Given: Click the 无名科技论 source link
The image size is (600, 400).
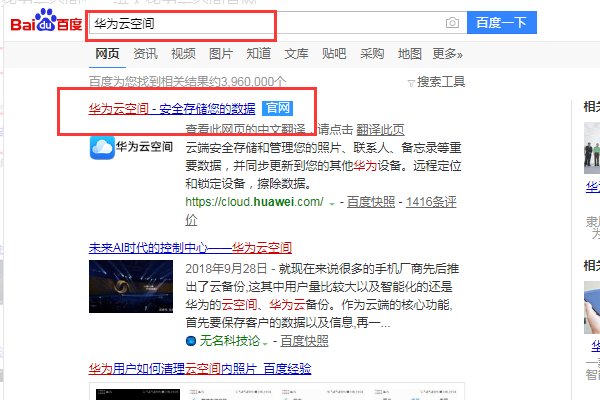Looking at the screenshot, I should (229, 341).
